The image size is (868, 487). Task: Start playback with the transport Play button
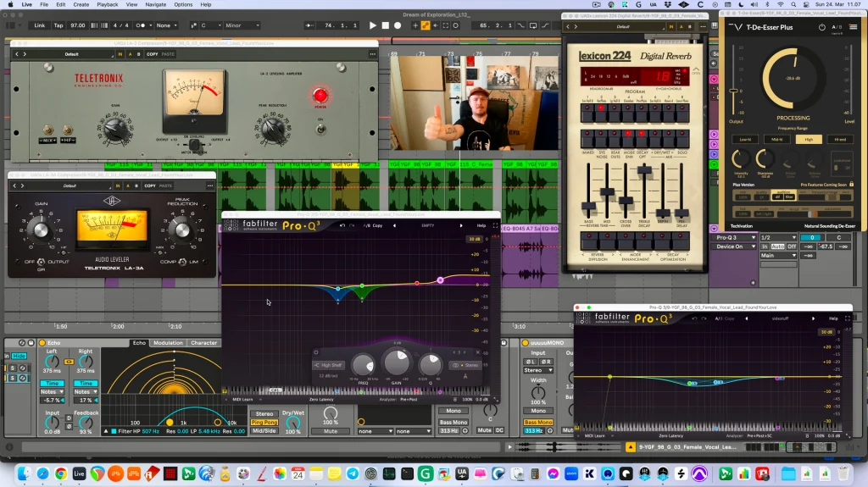373,25
